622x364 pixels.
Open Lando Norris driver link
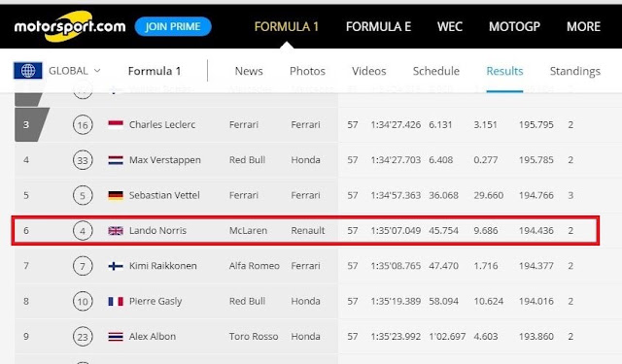[157, 230]
